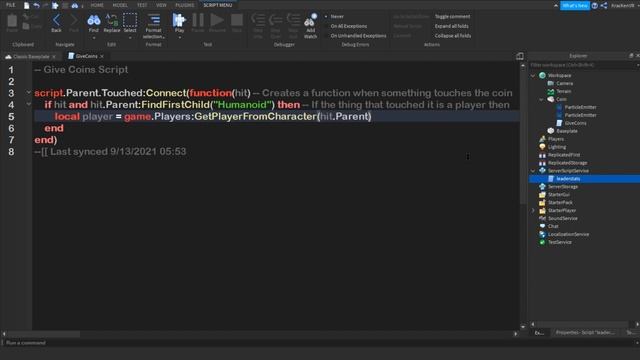Image resolution: width=640 pixels, height=360 pixels.
Task: Switch to the Classic Baseplate document tab
Action: [31, 56]
